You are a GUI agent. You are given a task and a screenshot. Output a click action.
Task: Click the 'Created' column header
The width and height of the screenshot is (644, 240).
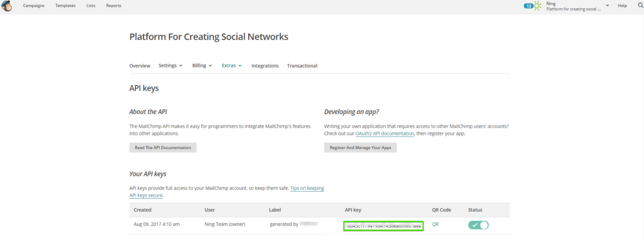[142, 210]
